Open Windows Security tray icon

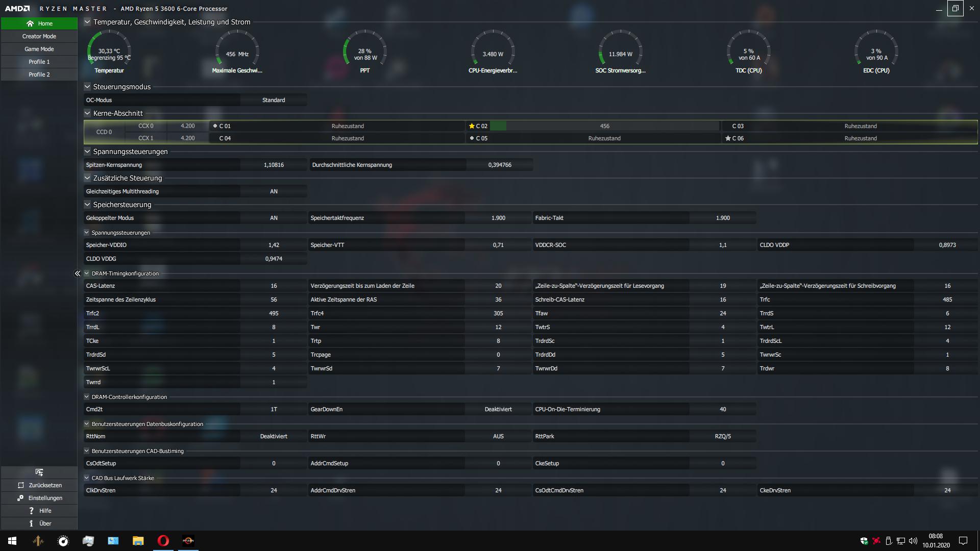[x=864, y=541]
